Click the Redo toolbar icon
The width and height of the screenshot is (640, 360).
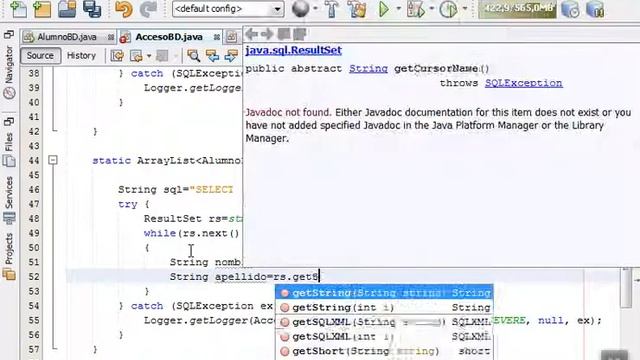tap(148, 9)
